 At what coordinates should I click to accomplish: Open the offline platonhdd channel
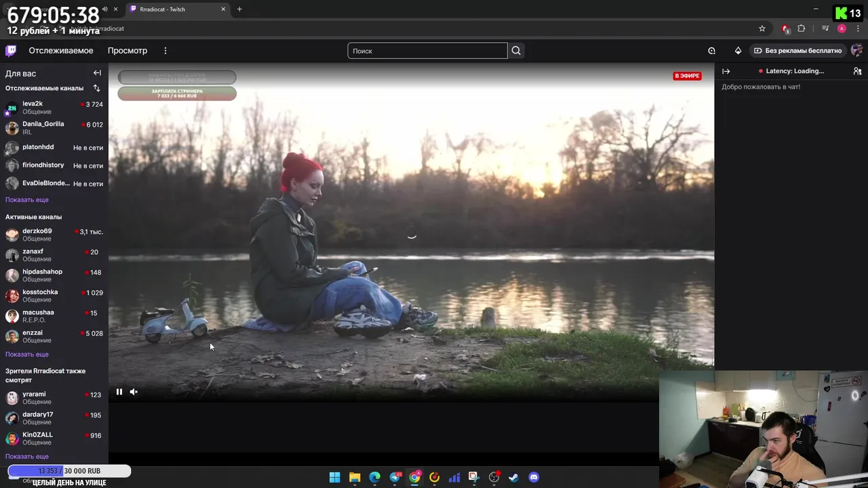click(x=54, y=147)
